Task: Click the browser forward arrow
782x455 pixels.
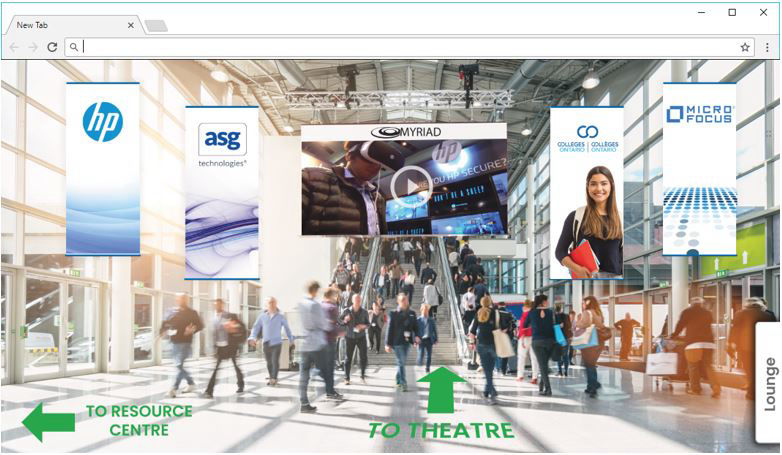Action: click(x=33, y=47)
